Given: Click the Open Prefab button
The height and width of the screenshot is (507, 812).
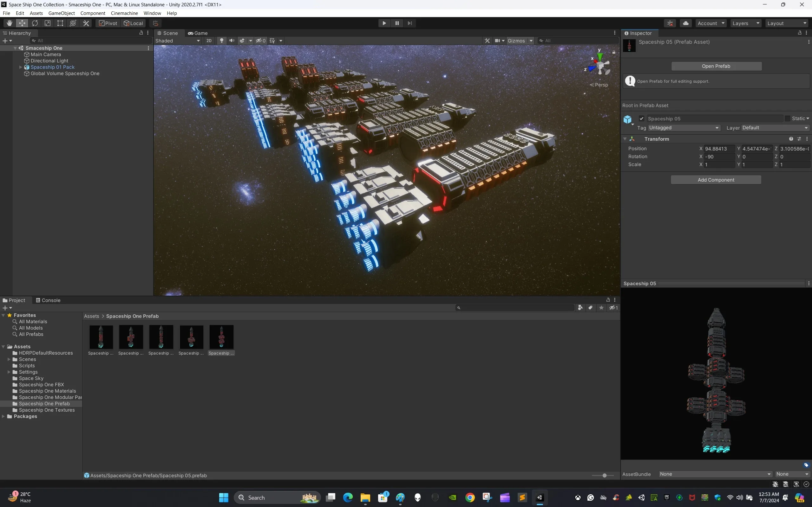Looking at the screenshot, I should pyautogui.click(x=715, y=66).
